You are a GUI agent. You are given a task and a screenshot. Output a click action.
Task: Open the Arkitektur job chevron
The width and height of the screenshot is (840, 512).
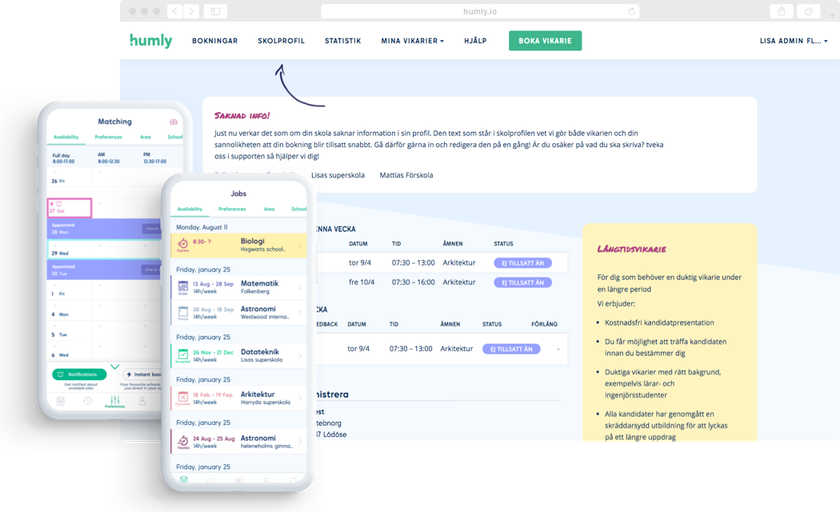click(300, 398)
